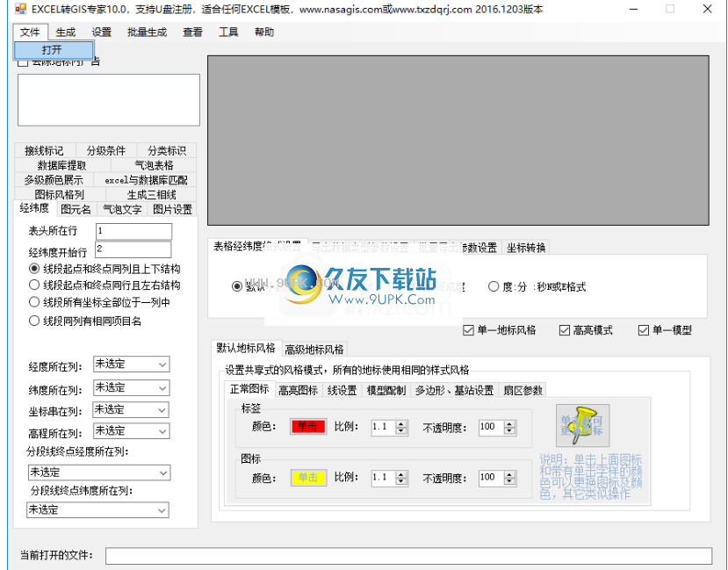Image resolution: width=728 pixels, height=570 pixels.
Task: Open the 坐标转换 tab
Action: click(525, 248)
